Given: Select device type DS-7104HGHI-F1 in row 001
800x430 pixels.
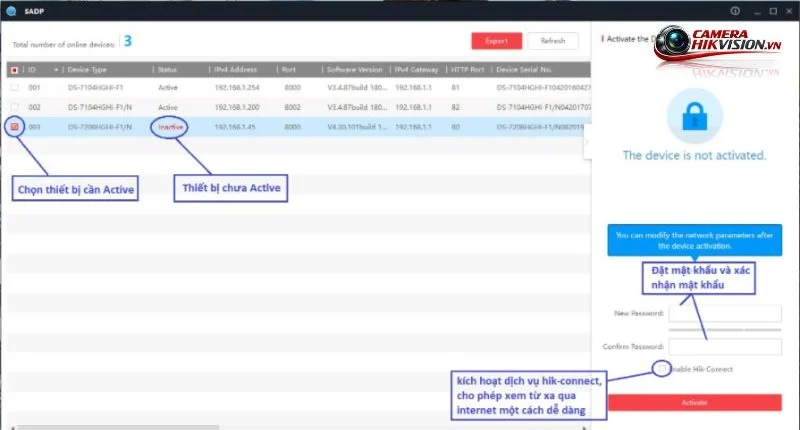Looking at the screenshot, I should click(95, 88).
